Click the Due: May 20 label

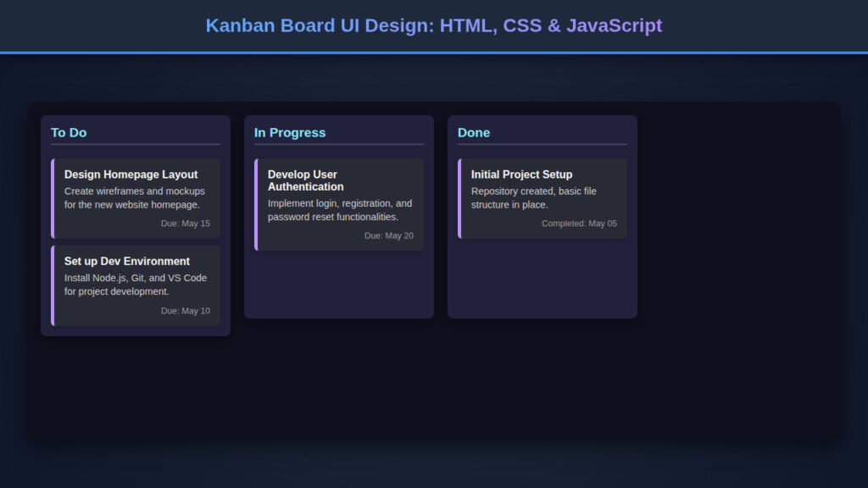click(x=389, y=236)
